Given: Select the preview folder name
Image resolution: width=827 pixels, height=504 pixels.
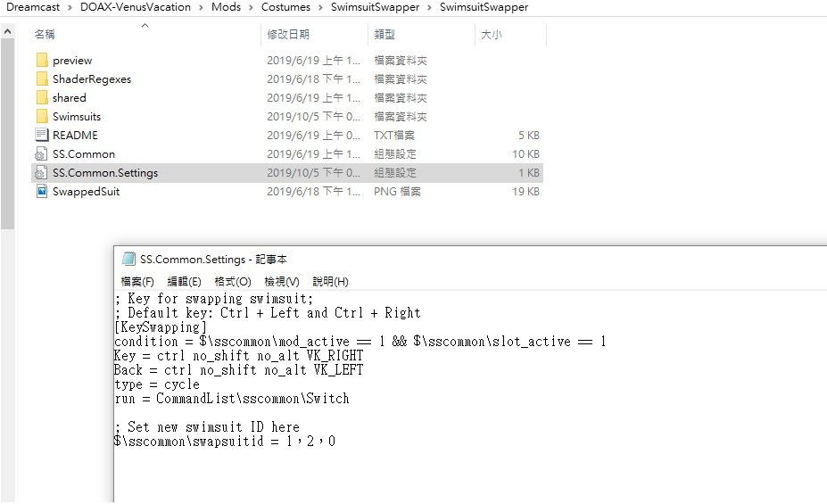Looking at the screenshot, I should 72,60.
